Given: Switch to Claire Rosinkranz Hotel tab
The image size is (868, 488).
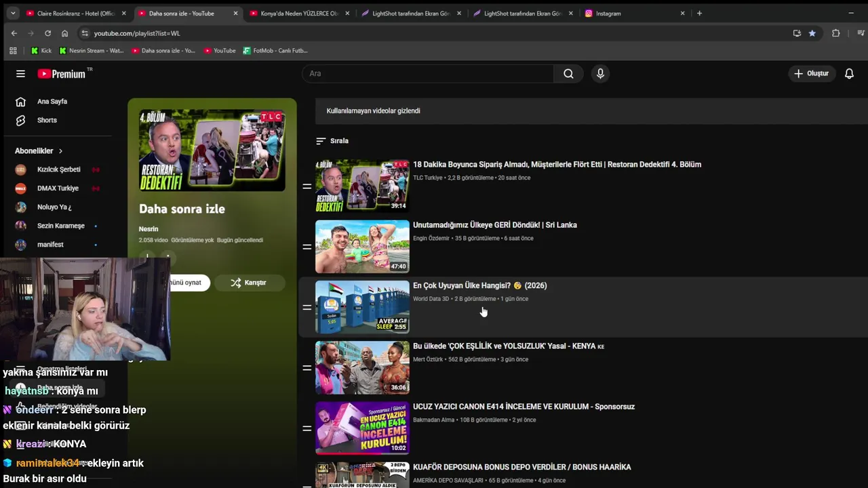Looking at the screenshot, I should point(76,14).
